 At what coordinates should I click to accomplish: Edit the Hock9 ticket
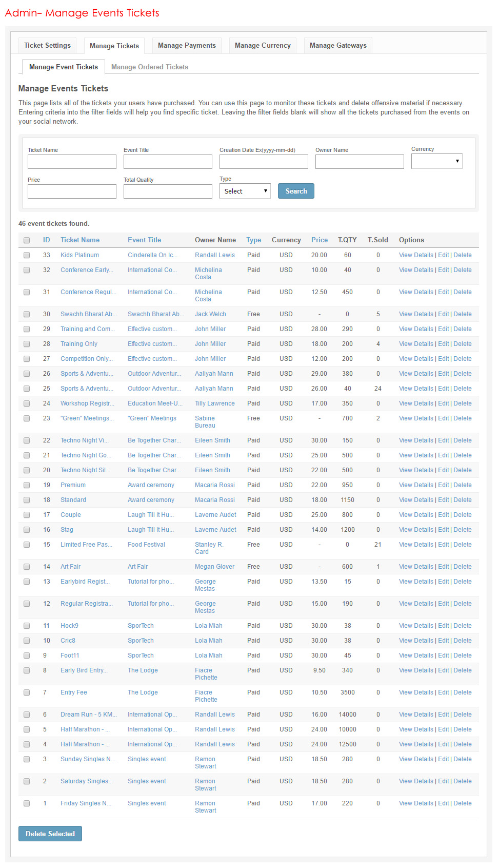443,626
